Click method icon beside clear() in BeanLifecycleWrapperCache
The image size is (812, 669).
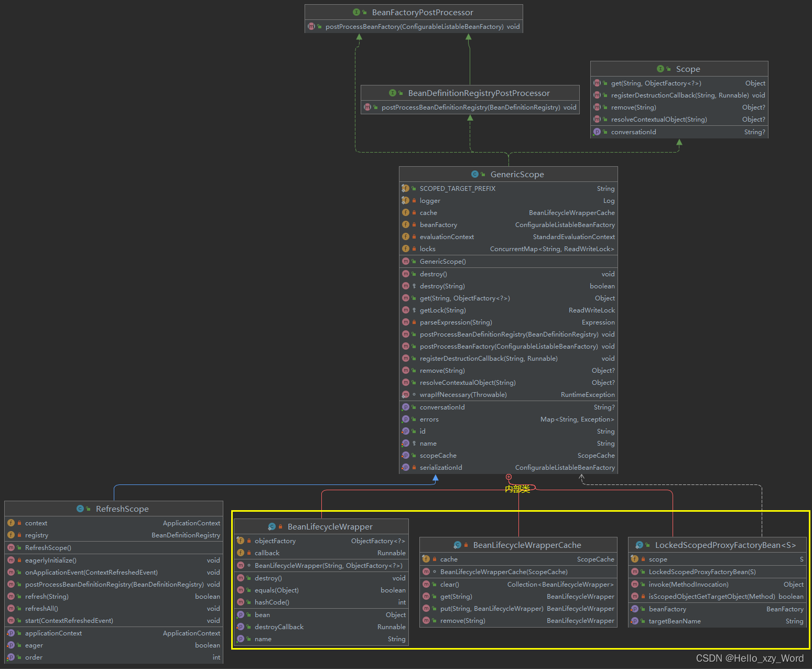(426, 584)
